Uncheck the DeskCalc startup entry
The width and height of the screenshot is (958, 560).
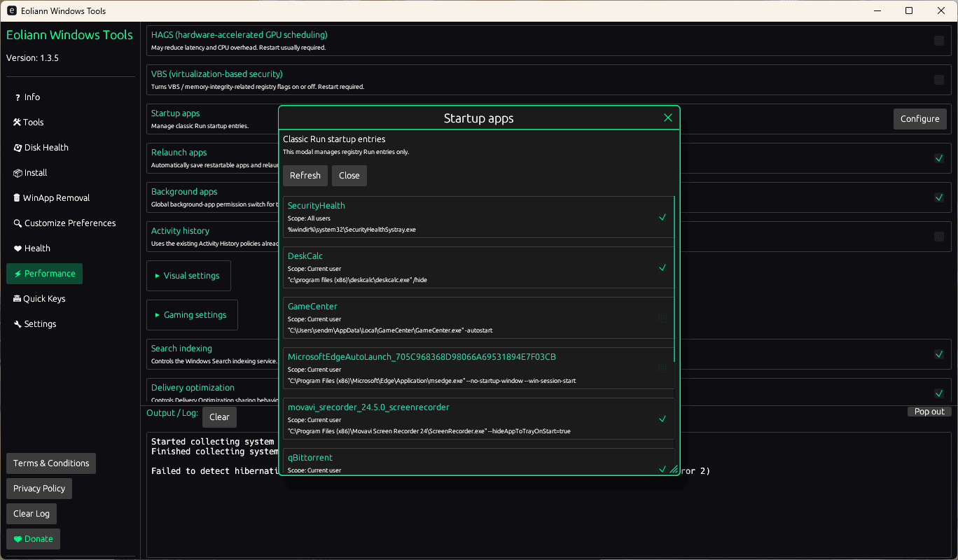pos(662,267)
